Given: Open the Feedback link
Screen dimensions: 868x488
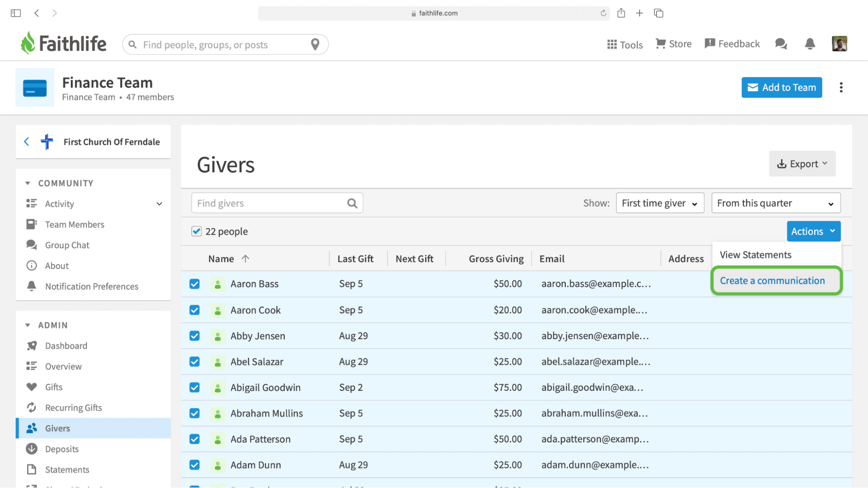Looking at the screenshot, I should [732, 44].
